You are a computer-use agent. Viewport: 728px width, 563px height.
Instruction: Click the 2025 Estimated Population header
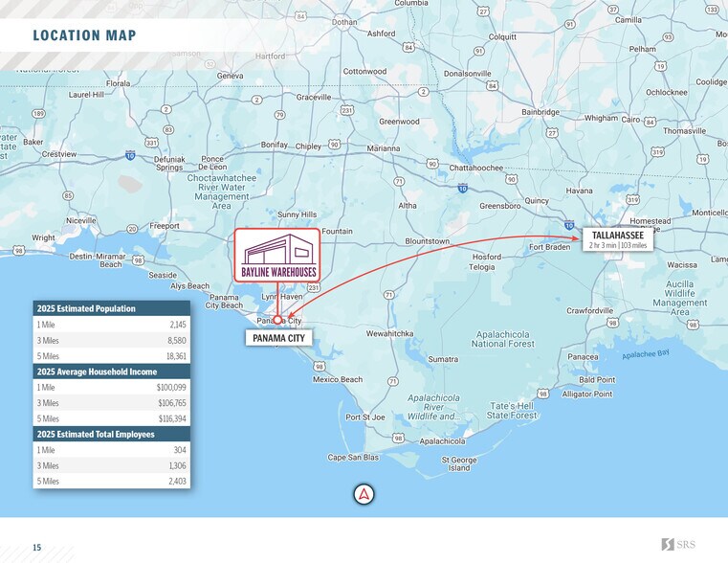click(111, 308)
